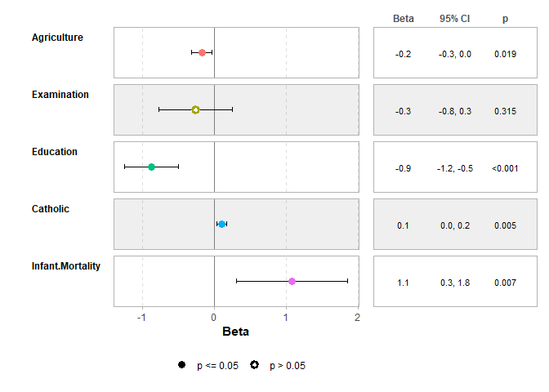Screen dimensions: 549x392
Task: Select the 'p > 0.05' legend label
Action: [x=288, y=366]
